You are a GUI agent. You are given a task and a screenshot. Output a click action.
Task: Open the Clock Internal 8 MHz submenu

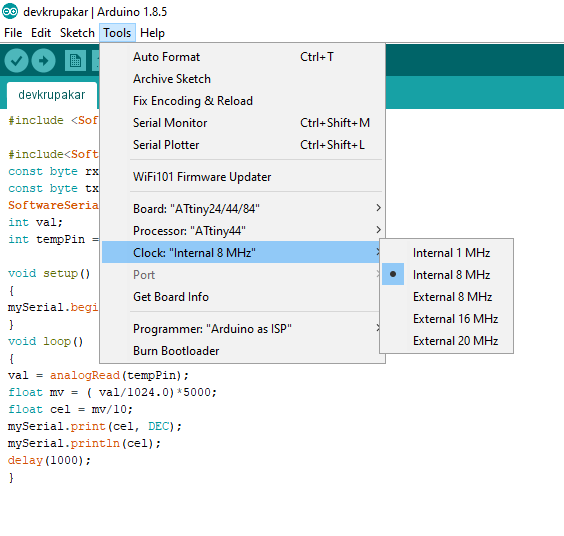pos(242,252)
